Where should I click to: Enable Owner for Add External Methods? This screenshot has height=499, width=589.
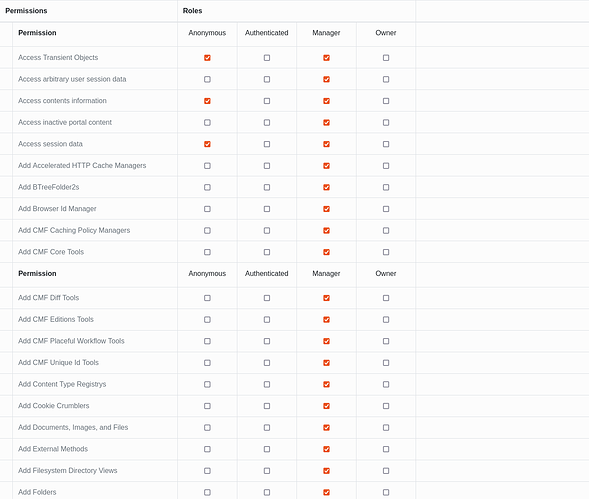coord(386,449)
